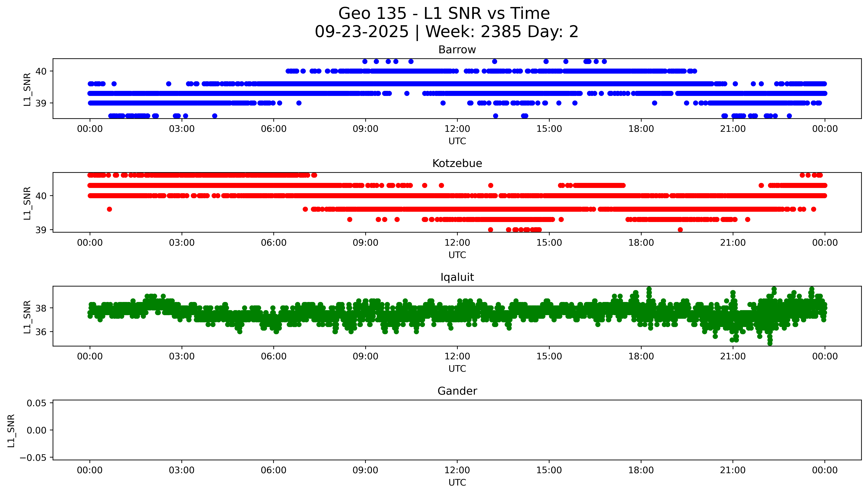
Task: Click the L1_SNR y-axis label of Iqaluit plot
Action: [x=27, y=317]
